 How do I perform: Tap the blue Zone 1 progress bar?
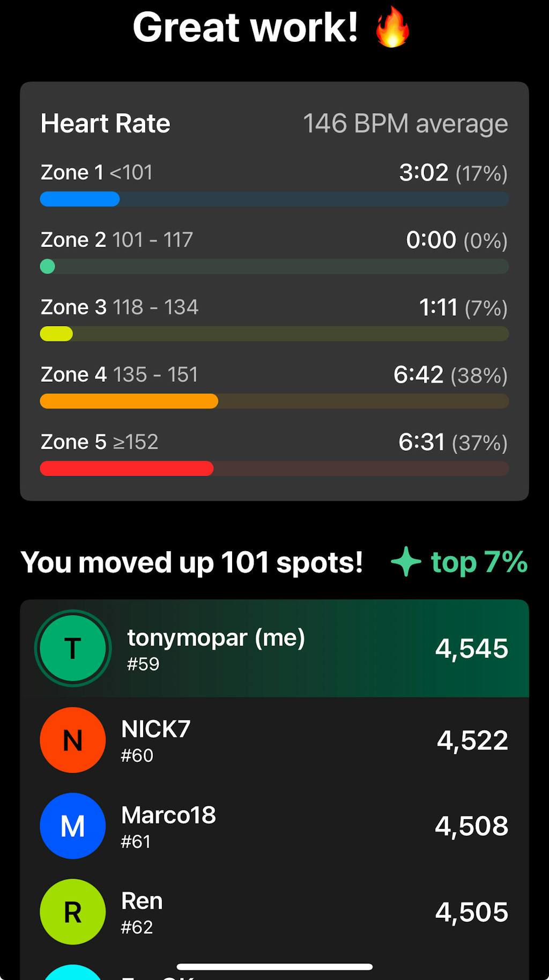80,199
